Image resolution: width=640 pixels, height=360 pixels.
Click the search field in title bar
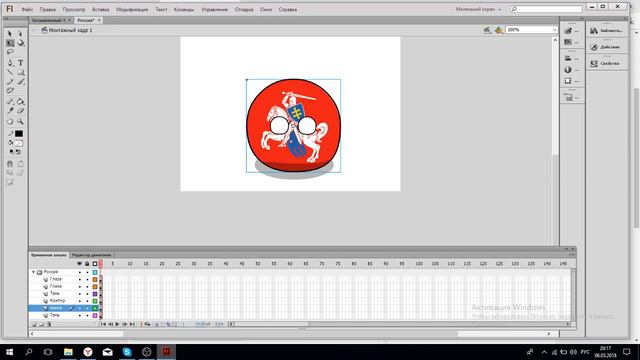coord(546,9)
